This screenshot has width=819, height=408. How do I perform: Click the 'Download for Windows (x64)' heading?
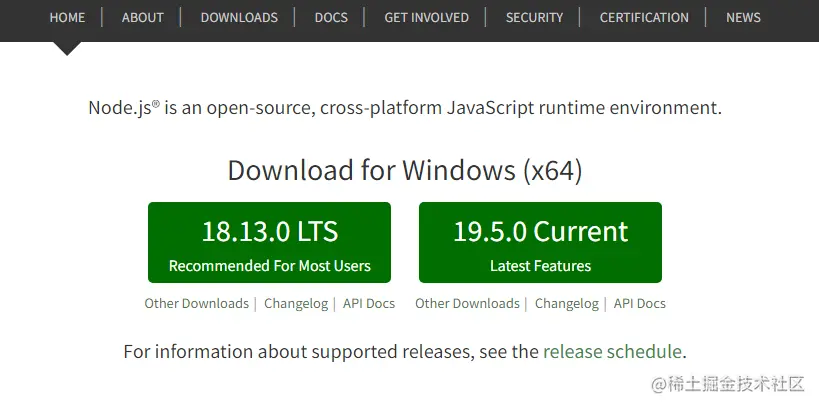[405, 171]
